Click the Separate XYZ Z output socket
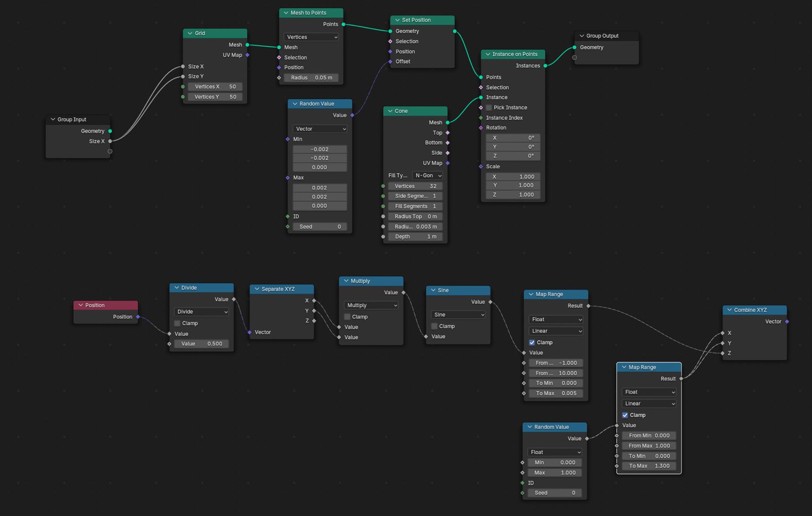The width and height of the screenshot is (812, 516). point(314,321)
